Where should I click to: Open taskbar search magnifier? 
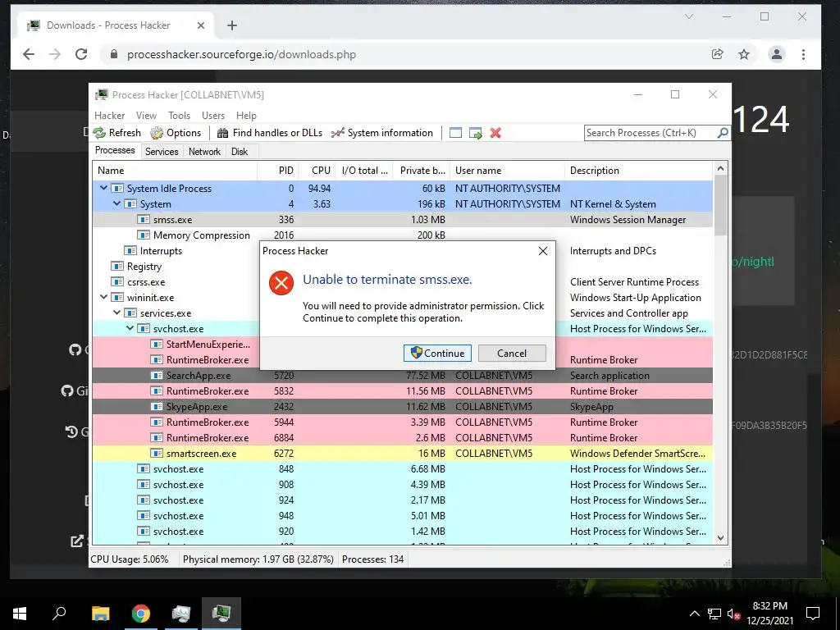59,613
